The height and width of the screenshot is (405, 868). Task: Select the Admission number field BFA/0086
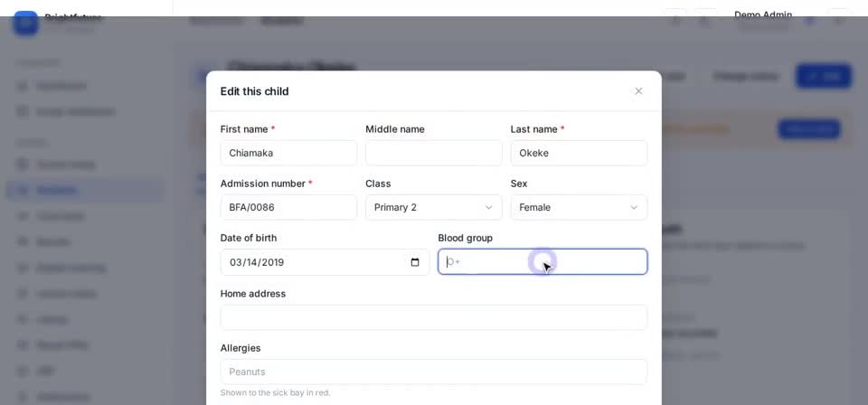288,208
